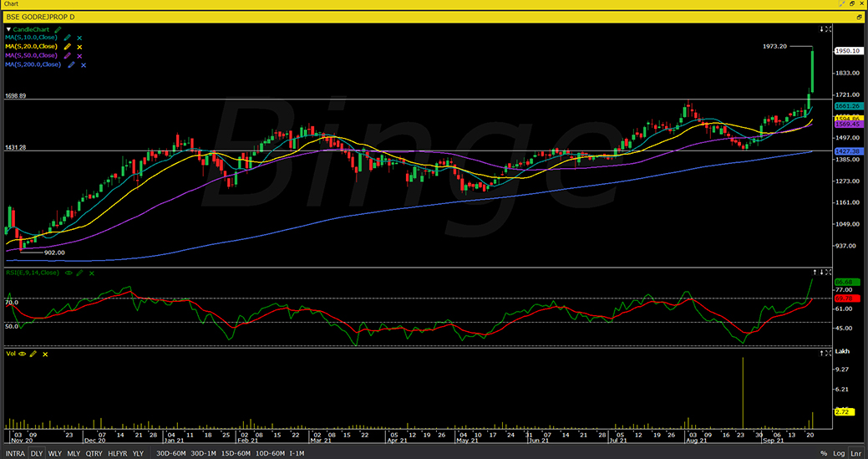Choose the 15D-60M interval preset

[x=236, y=453]
